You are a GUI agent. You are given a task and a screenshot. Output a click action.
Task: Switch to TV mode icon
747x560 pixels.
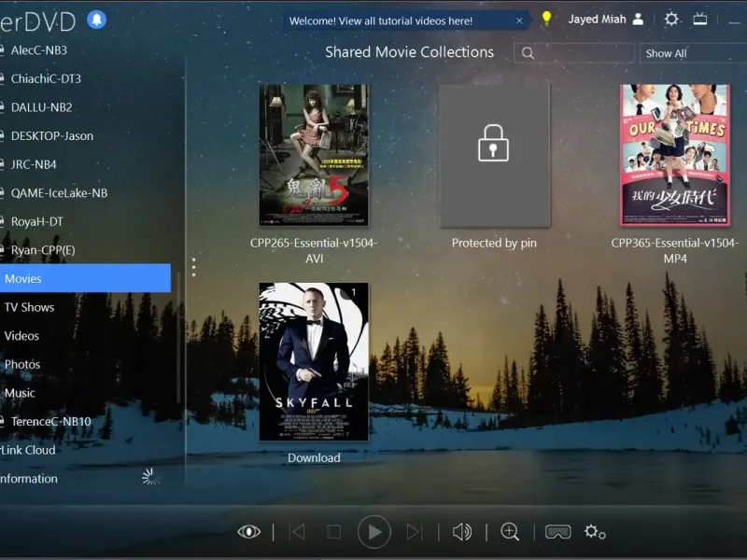point(699,19)
